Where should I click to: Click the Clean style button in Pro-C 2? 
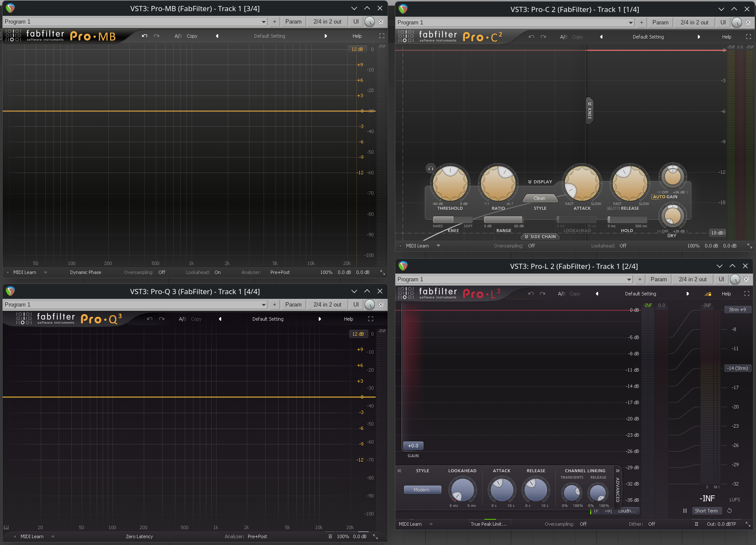coord(540,198)
